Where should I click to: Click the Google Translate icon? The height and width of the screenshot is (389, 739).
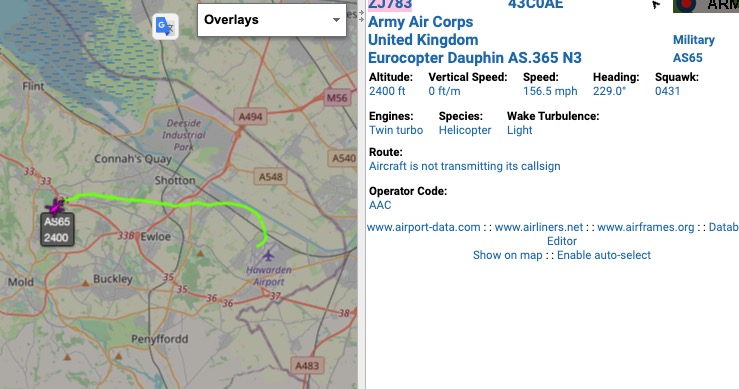pos(165,26)
